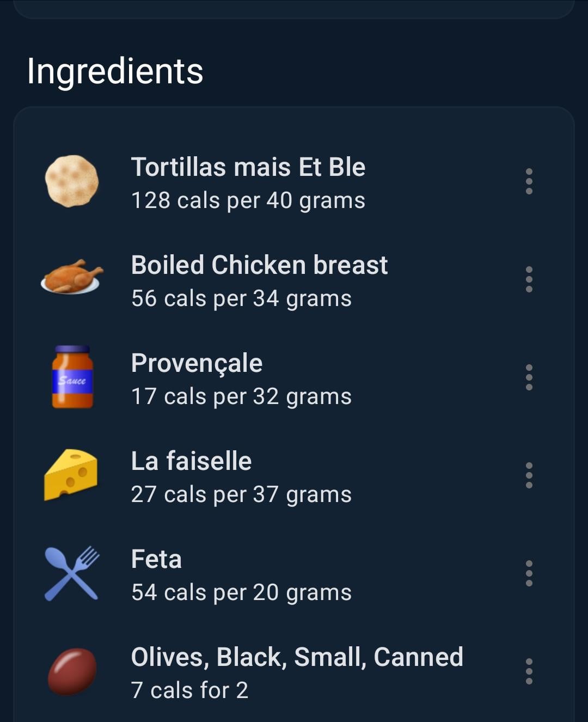588x722 pixels.
Task: Open more options for Olives, Black, Small, Canned
Action: coord(529,671)
